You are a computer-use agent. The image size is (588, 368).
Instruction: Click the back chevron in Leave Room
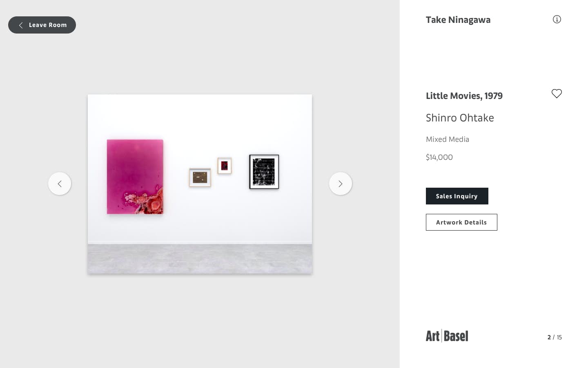point(21,25)
